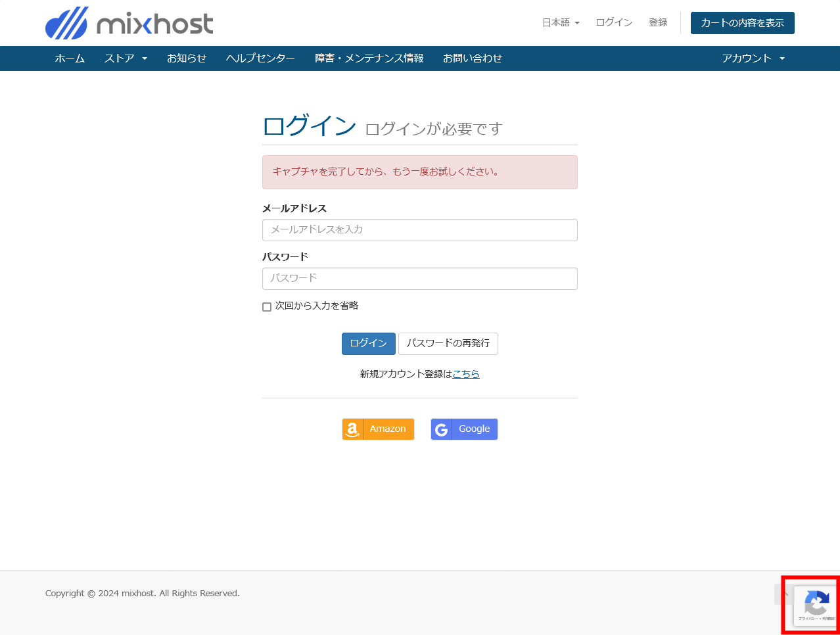This screenshot has width=840, height=635.
Task: Click the mixhost logo
Action: 129,24
